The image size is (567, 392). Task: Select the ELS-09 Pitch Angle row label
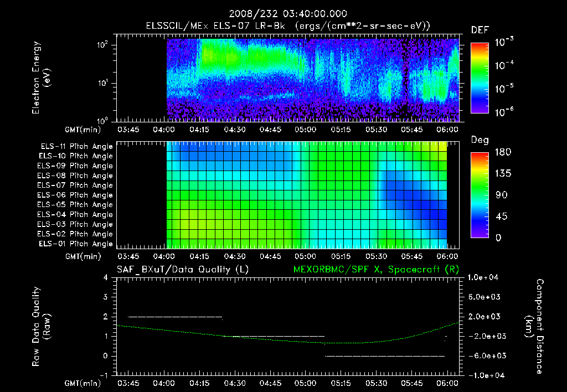coord(75,166)
